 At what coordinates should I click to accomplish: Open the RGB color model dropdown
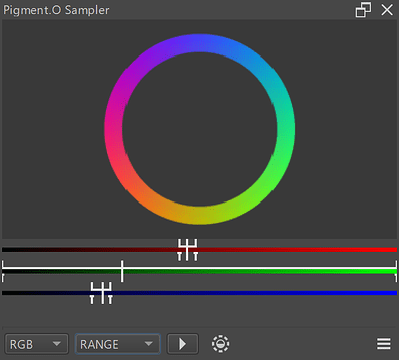click(x=37, y=344)
